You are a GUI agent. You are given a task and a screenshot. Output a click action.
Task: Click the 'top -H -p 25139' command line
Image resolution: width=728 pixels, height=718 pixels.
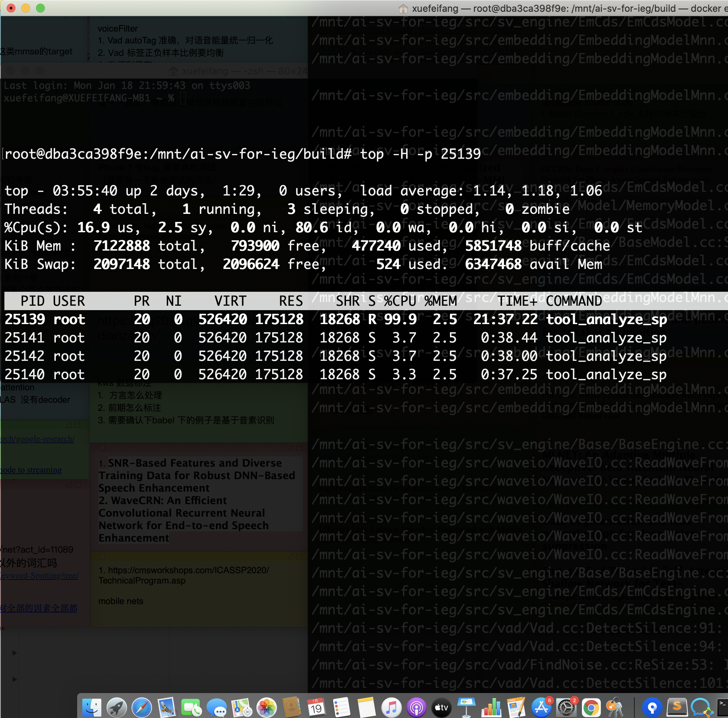pos(421,154)
